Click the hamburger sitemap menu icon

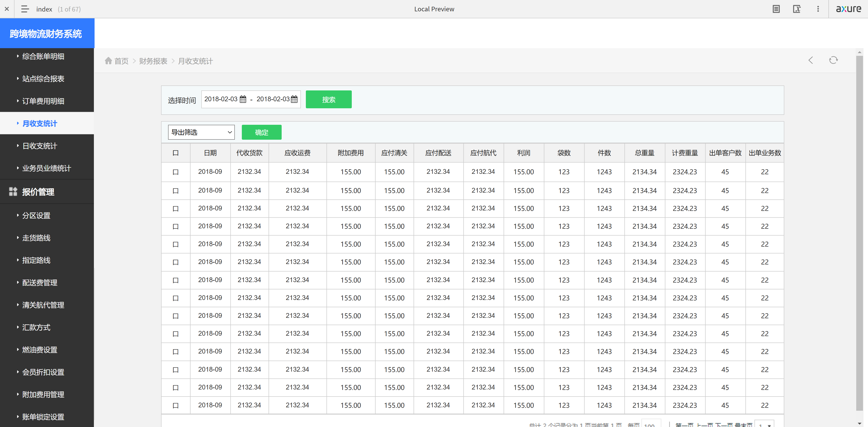[x=25, y=9]
